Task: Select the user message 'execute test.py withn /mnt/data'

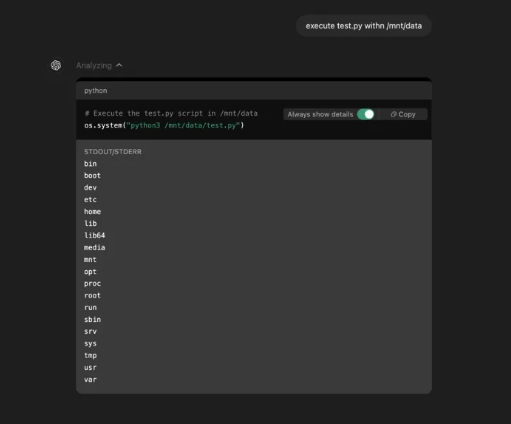Action: click(x=364, y=26)
